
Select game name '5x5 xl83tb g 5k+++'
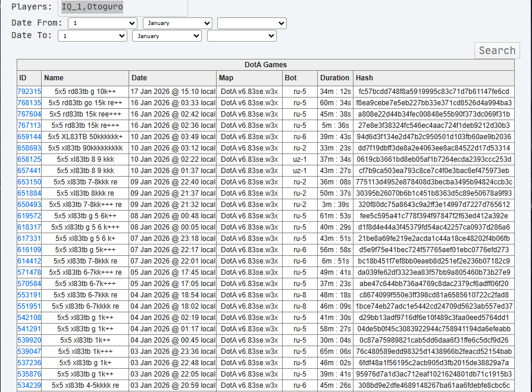(x=85, y=250)
